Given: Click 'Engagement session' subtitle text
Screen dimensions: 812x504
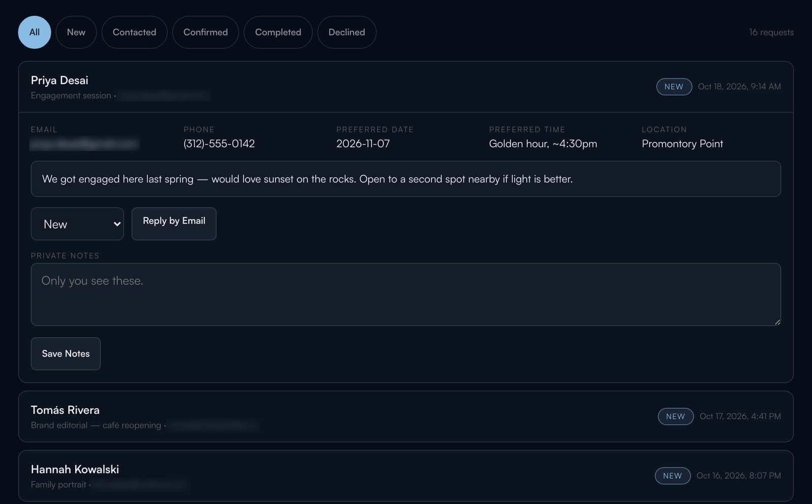Looking at the screenshot, I should point(71,95).
